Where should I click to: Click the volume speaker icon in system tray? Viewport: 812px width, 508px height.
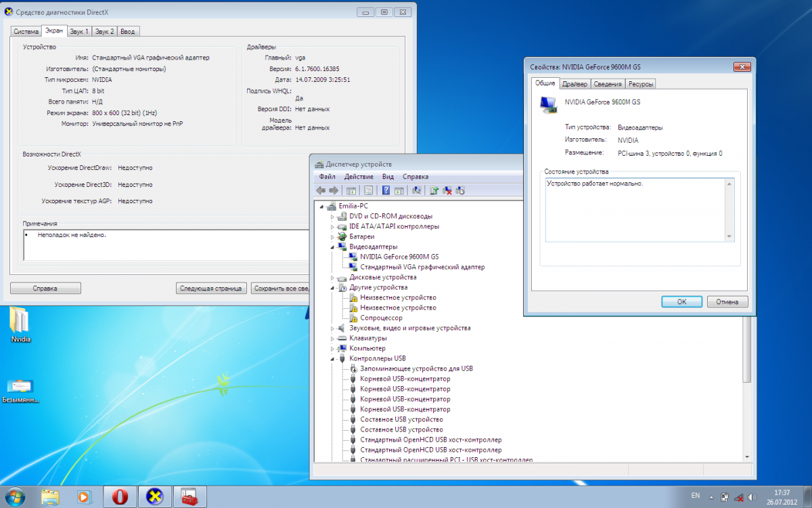752,497
